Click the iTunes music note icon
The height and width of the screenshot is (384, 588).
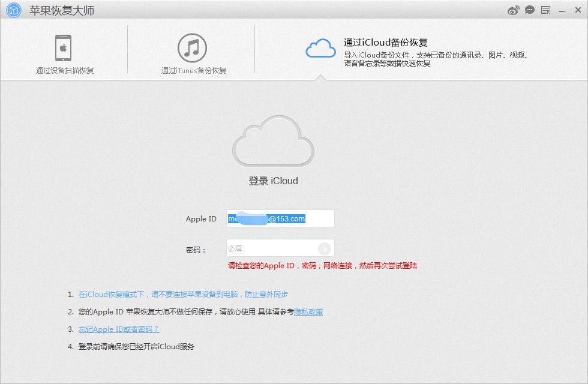point(192,48)
